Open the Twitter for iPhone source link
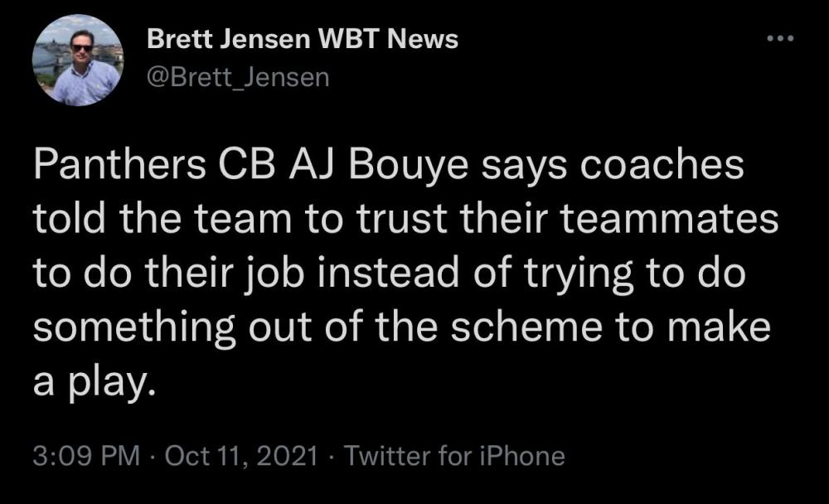829x504 pixels. coord(453,455)
